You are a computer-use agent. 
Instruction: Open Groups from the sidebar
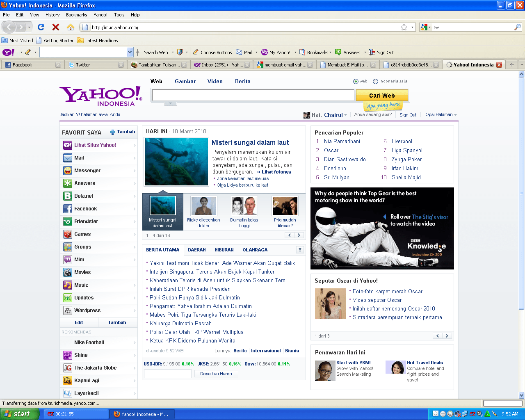pos(98,247)
